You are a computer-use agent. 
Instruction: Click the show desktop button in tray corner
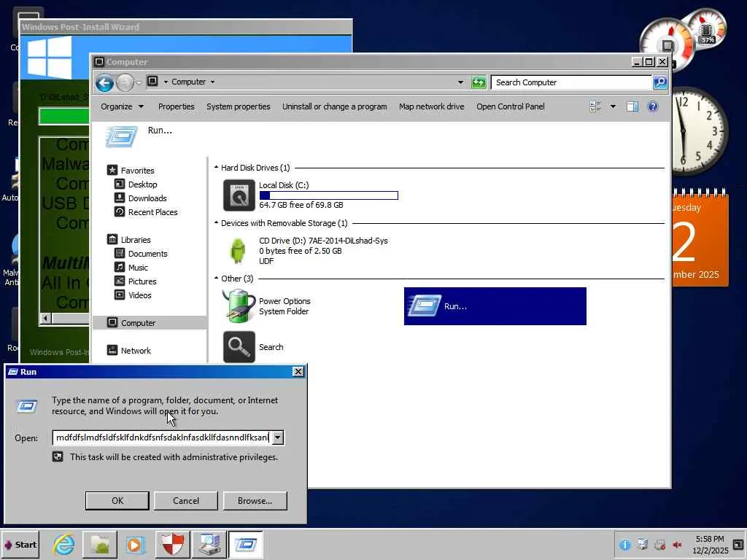[738, 544]
